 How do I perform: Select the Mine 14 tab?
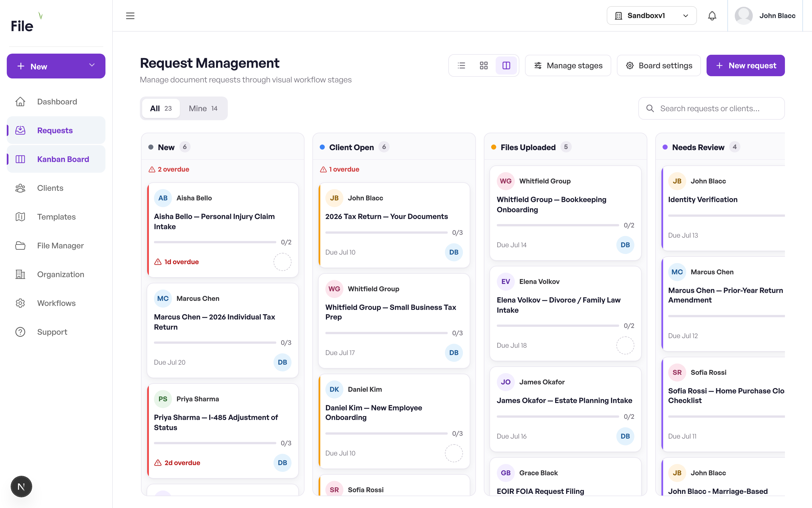click(203, 109)
